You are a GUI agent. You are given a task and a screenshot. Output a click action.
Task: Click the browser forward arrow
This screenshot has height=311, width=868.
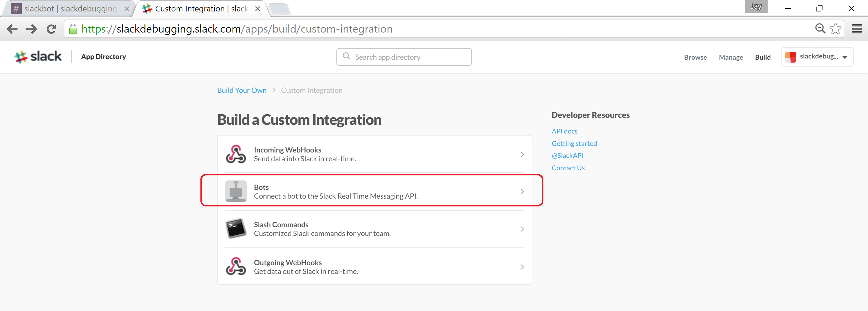point(32,29)
